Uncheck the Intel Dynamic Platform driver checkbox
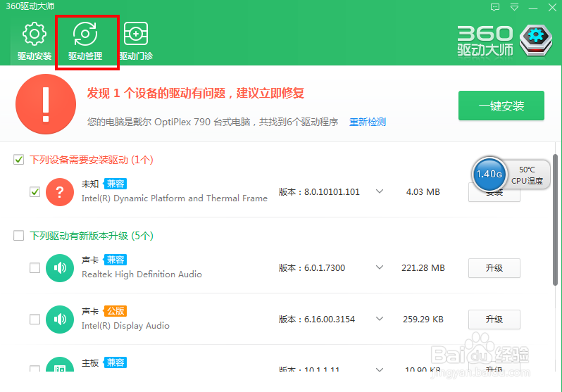The height and width of the screenshot is (392, 562). (35, 192)
